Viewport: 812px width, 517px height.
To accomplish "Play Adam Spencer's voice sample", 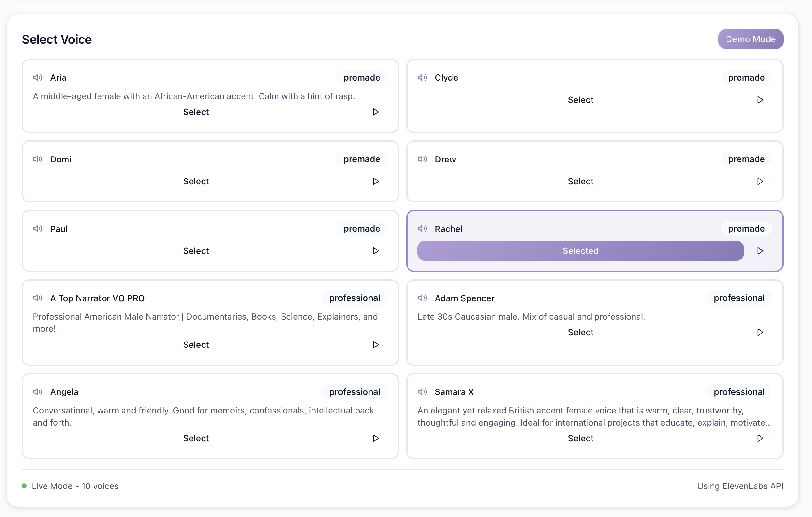I will (x=760, y=332).
